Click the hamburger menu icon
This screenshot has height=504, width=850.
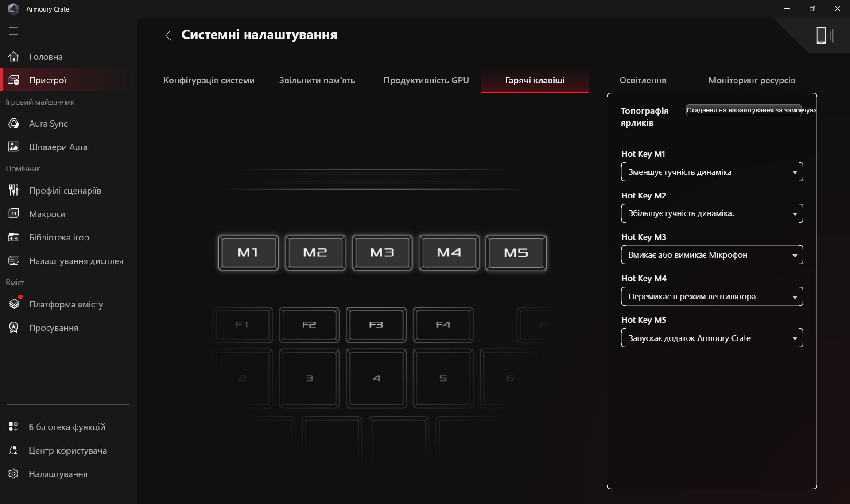pos(13,31)
